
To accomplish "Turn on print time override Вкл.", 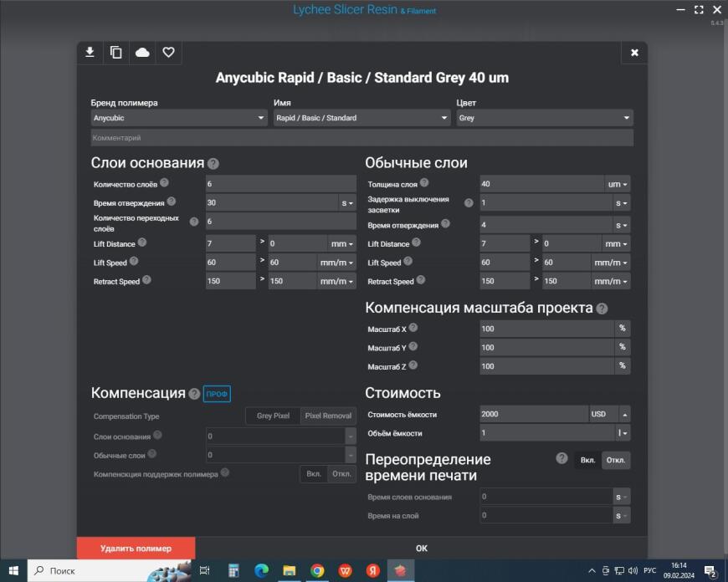I will coord(587,461).
